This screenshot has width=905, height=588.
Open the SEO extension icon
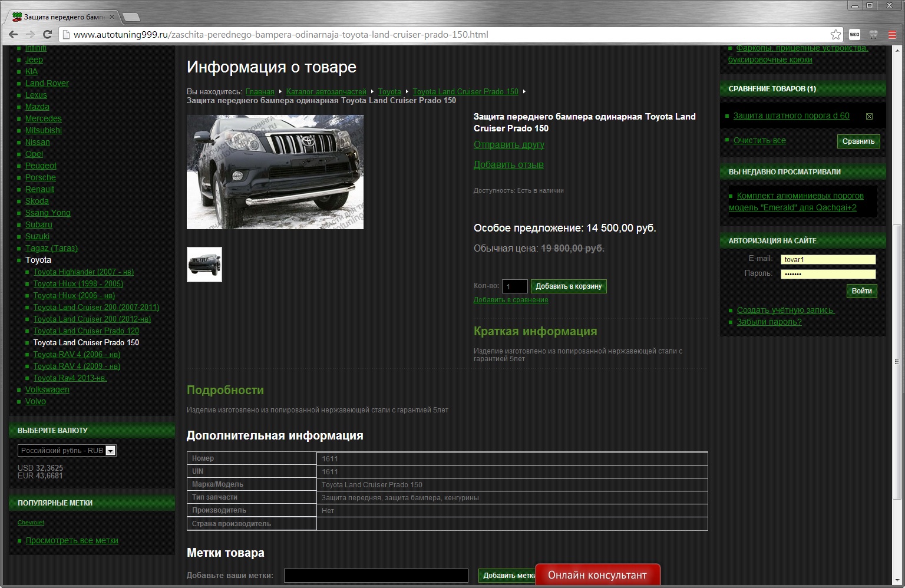(x=855, y=35)
